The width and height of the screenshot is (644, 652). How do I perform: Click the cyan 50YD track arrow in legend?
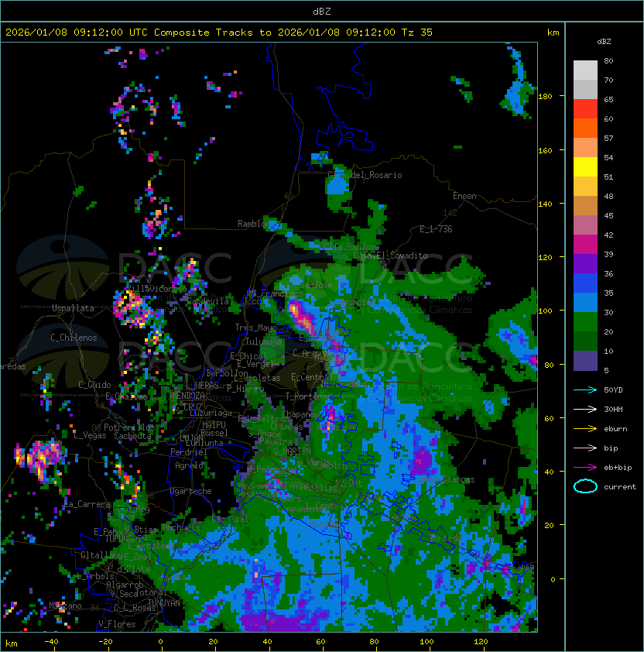pyautogui.click(x=585, y=389)
